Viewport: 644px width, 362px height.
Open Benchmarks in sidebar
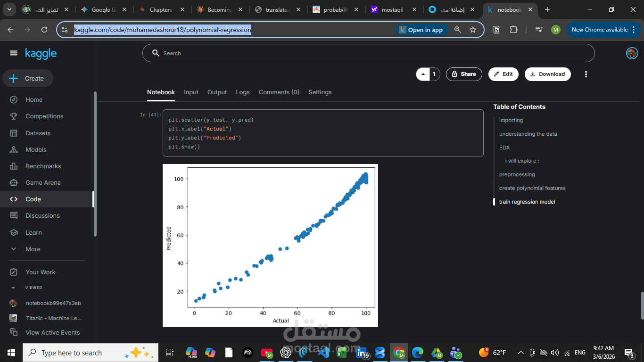click(43, 166)
